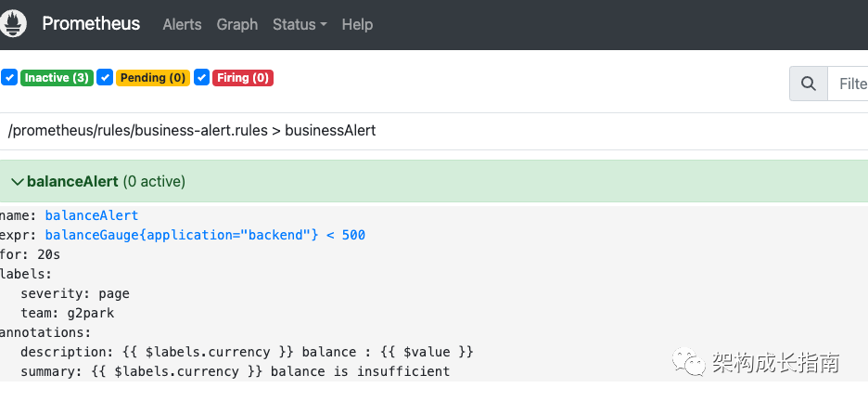This screenshot has height=401, width=868.
Task: Click the search magnifier icon
Action: [x=808, y=84]
